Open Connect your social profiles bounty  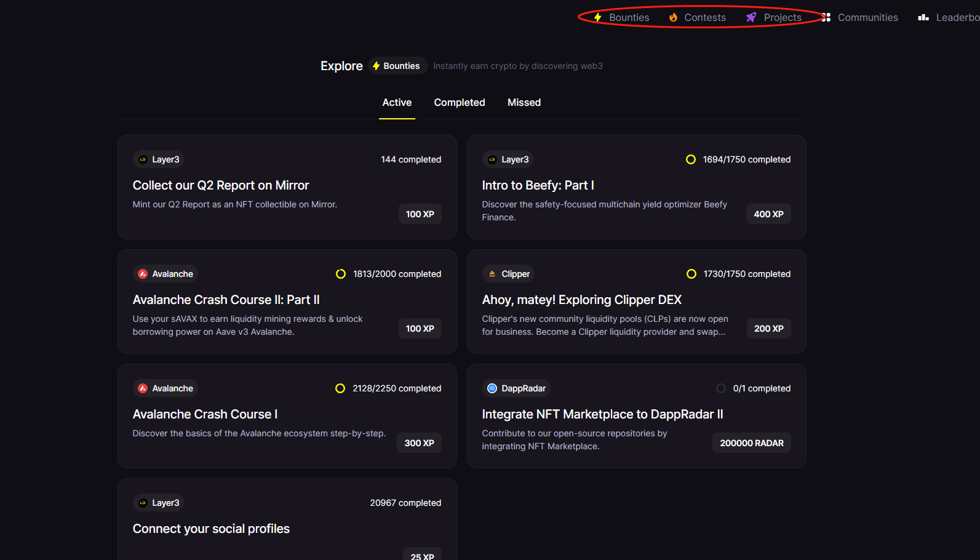point(211,529)
